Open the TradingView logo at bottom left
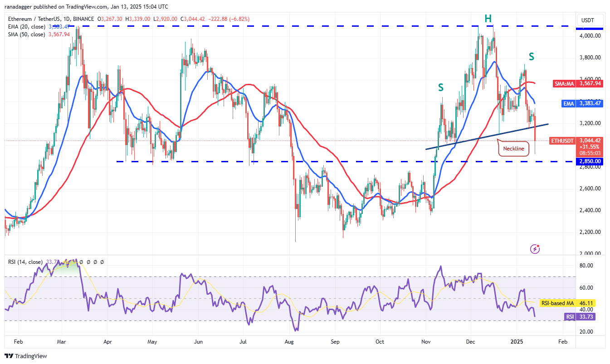Screen dimensions: 610x364 click(x=26, y=356)
